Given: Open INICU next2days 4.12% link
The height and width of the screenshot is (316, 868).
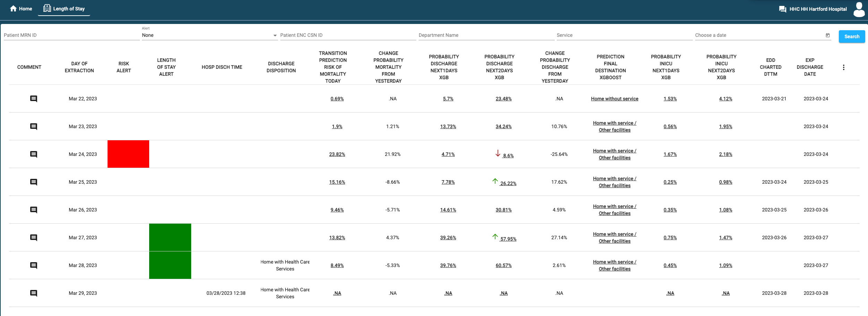Looking at the screenshot, I should [726, 99].
